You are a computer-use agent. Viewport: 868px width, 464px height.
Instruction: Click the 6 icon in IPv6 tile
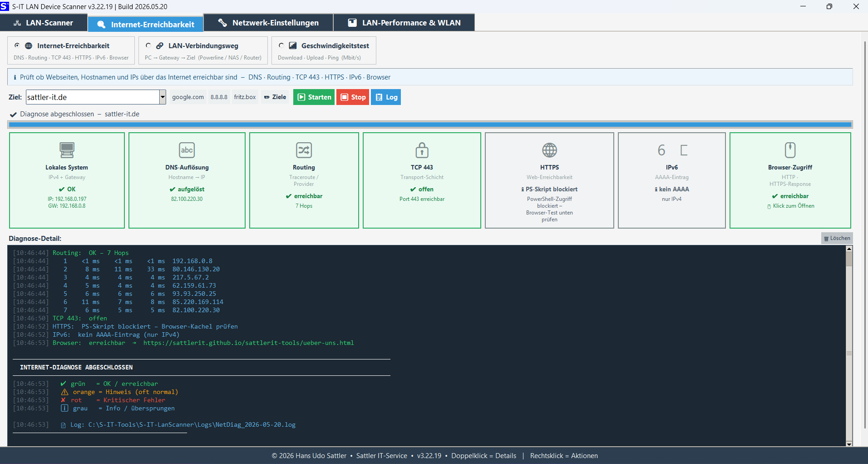tap(661, 150)
